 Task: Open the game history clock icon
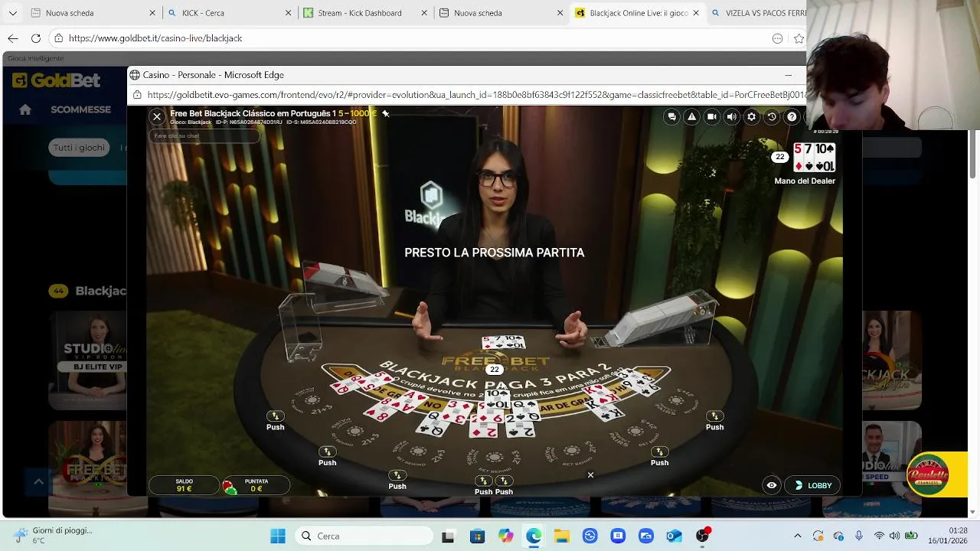tap(772, 116)
